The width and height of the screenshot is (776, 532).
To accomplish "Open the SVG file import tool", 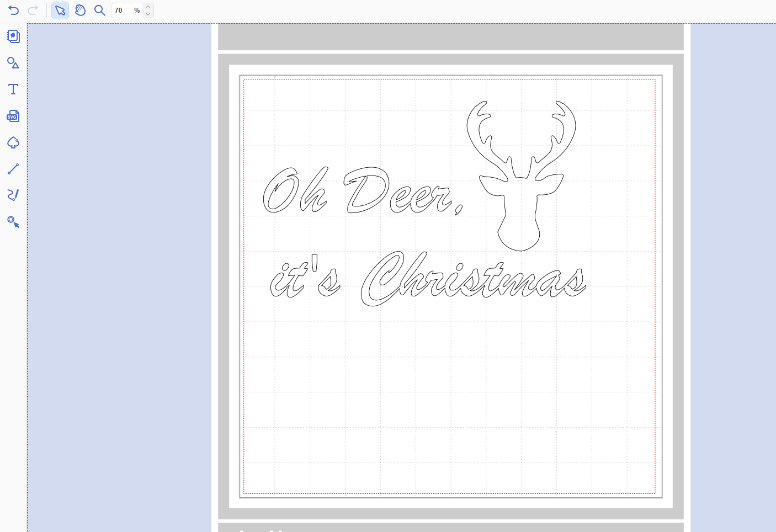I will pos(13,116).
